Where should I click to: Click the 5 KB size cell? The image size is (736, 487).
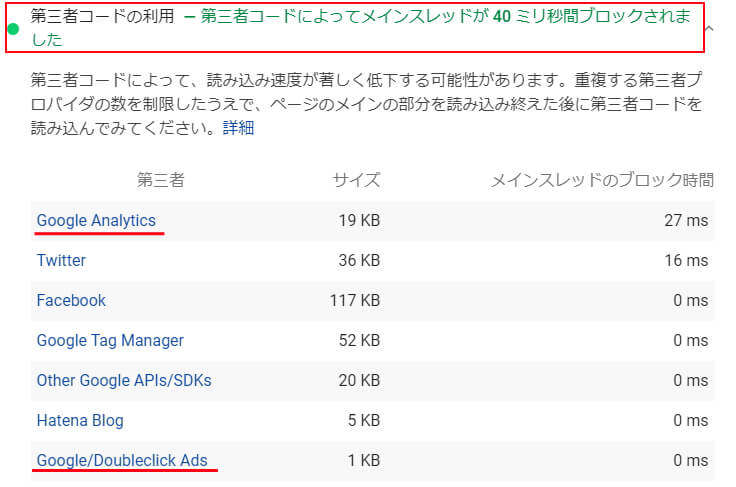click(x=364, y=420)
